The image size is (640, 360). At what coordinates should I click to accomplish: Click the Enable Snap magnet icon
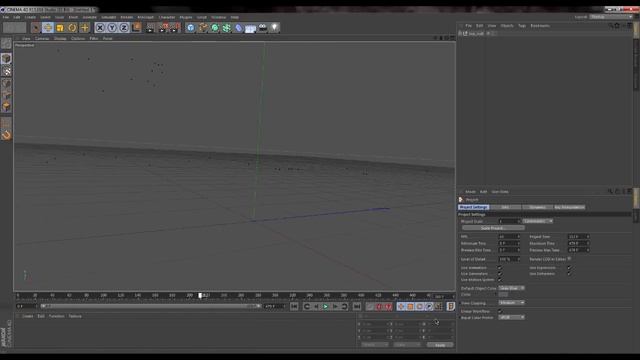click(6, 135)
